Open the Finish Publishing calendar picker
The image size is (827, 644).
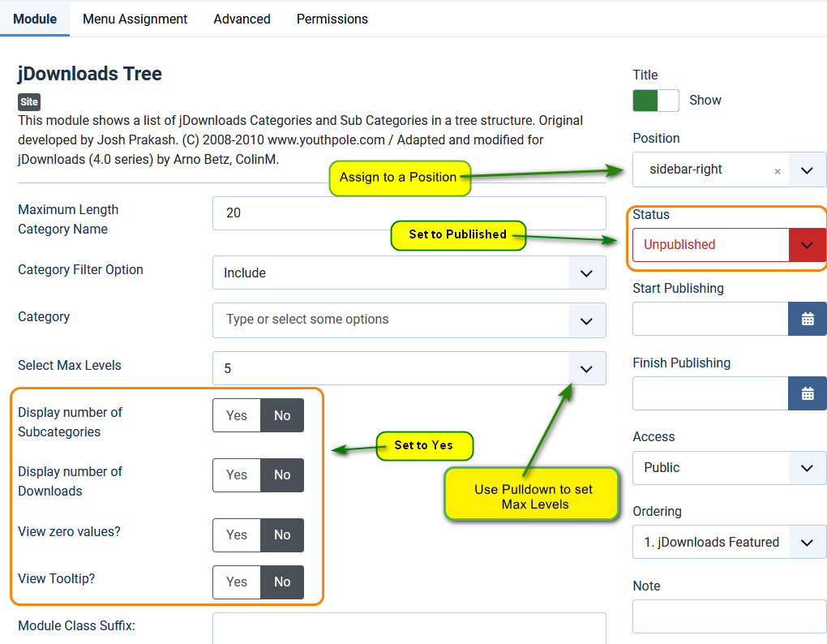coord(808,393)
